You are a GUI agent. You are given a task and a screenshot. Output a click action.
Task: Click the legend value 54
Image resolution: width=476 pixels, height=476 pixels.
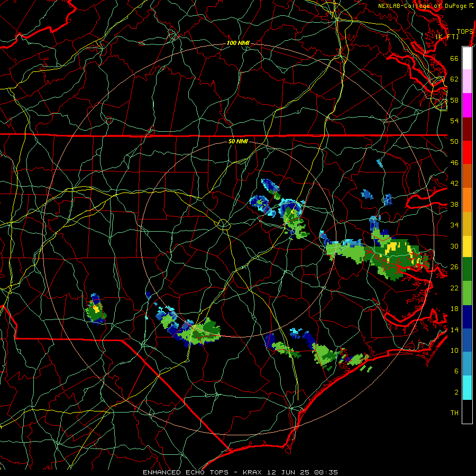(454, 121)
